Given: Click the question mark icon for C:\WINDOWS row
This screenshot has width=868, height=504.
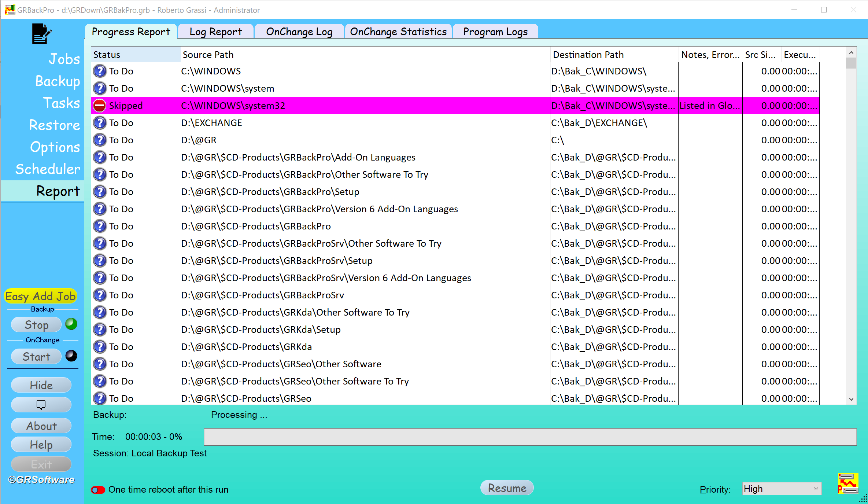Looking at the screenshot, I should (100, 71).
